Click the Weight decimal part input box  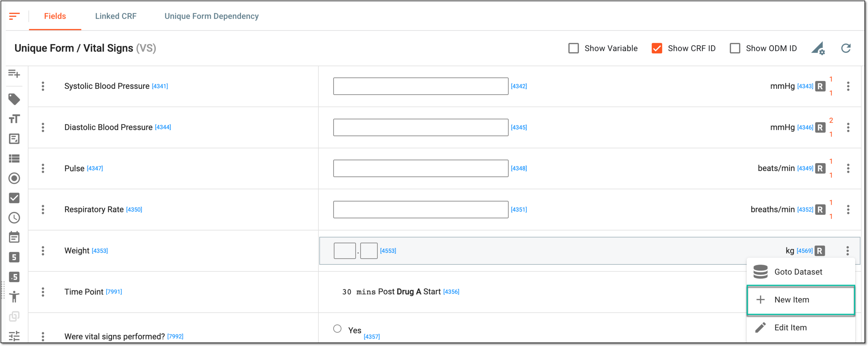(369, 251)
